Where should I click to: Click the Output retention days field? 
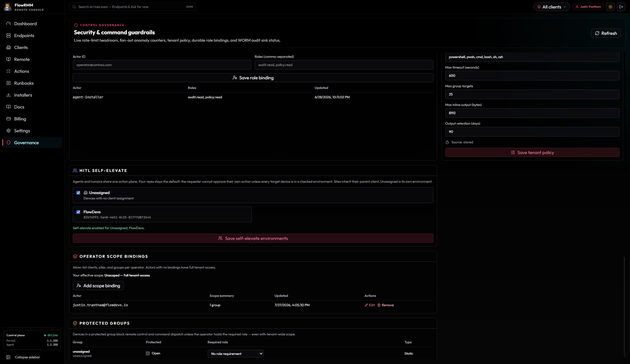click(532, 132)
